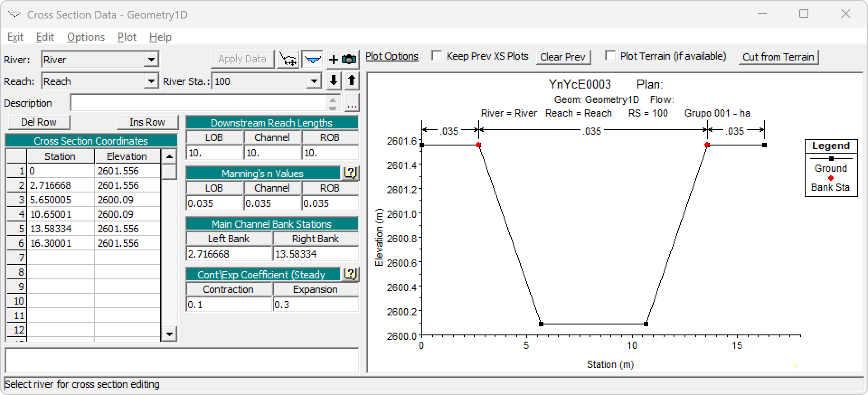Click the Expansion coefficient field 0.3
The width and height of the screenshot is (868, 395).
tap(316, 305)
